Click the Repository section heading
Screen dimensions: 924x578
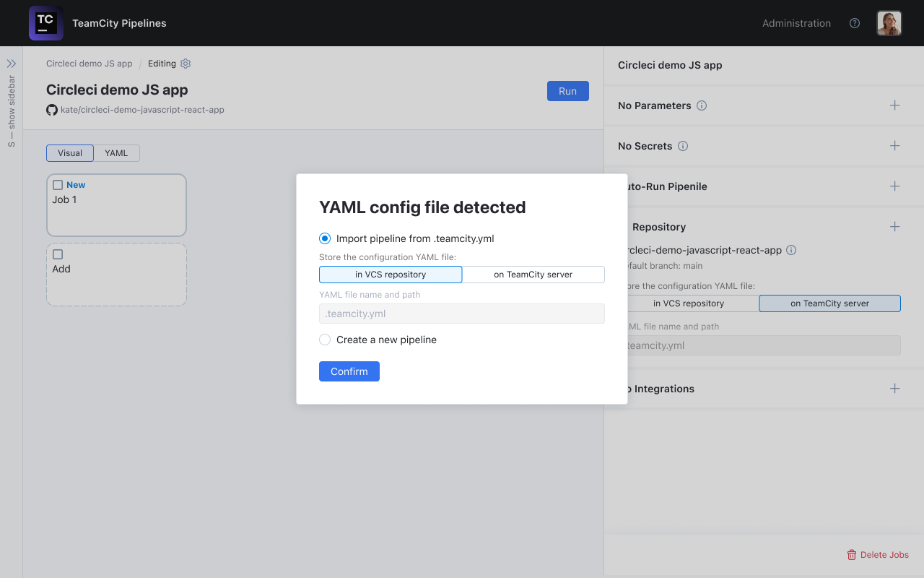pyautogui.click(x=659, y=227)
